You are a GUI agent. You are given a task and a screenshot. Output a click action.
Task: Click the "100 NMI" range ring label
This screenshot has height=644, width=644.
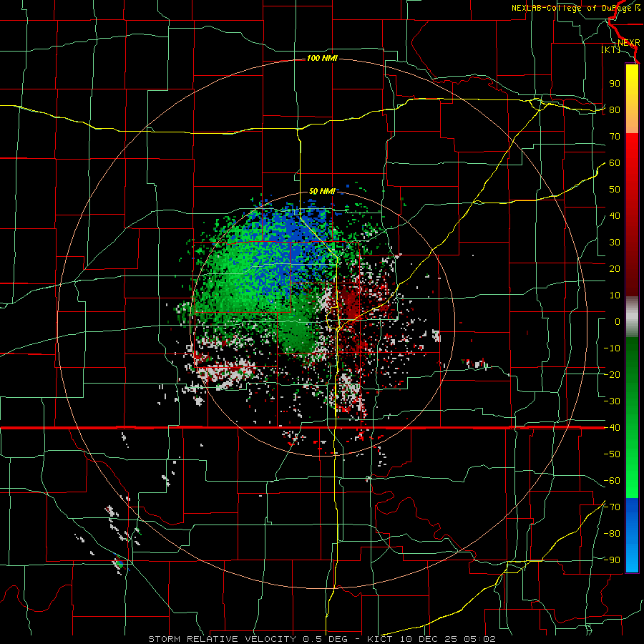pos(322,59)
